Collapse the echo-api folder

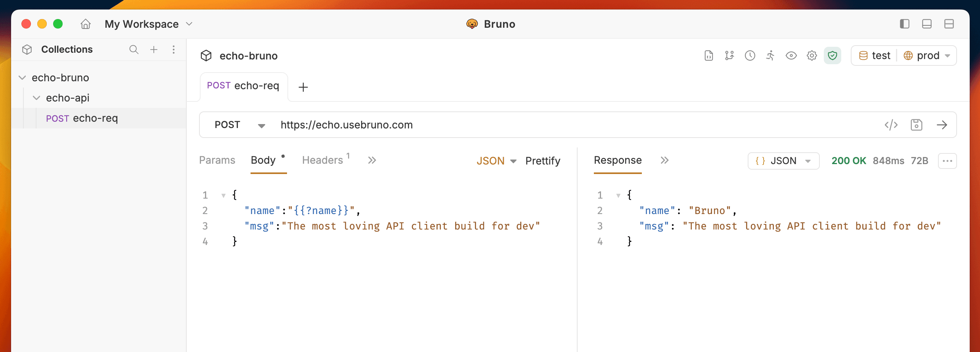(x=36, y=98)
